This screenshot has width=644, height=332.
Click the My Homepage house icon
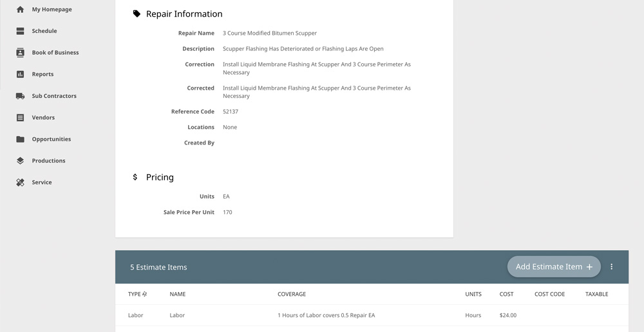pyautogui.click(x=20, y=10)
